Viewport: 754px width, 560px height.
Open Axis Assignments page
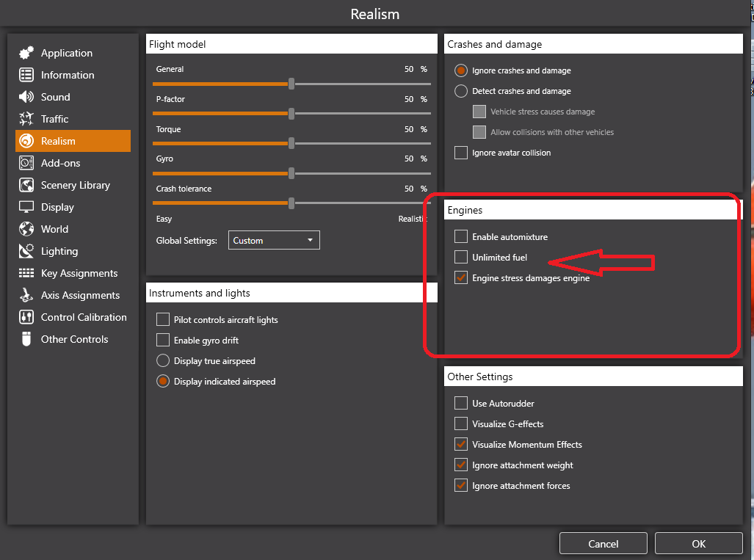tap(73, 295)
